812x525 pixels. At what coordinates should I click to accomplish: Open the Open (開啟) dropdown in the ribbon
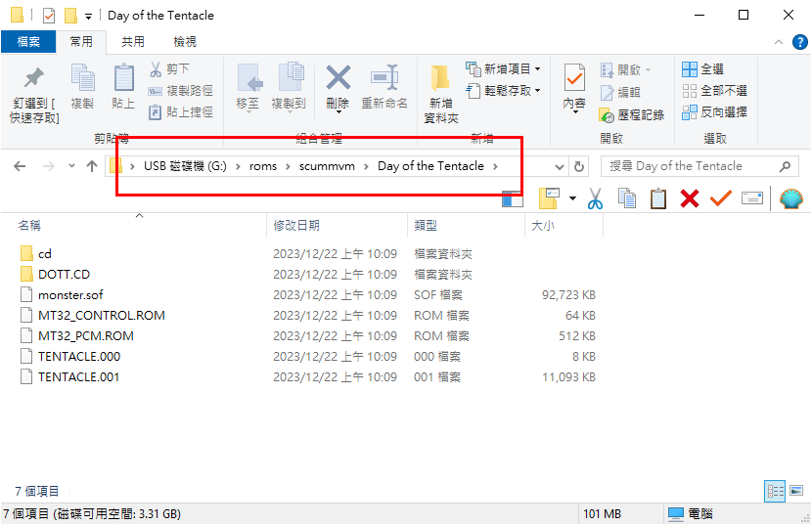pyautogui.click(x=625, y=69)
